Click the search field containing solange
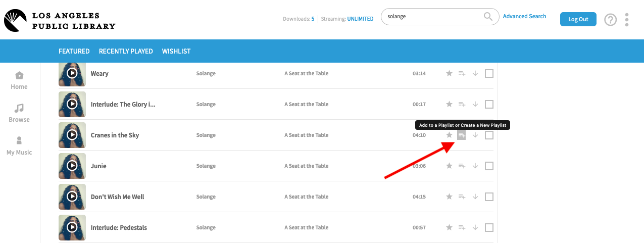644x243 pixels. pos(432,17)
